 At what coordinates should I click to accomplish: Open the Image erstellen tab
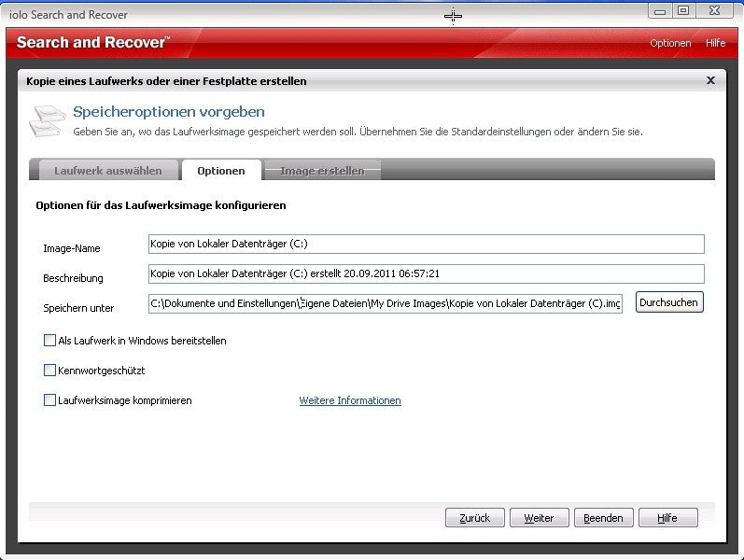(322, 171)
